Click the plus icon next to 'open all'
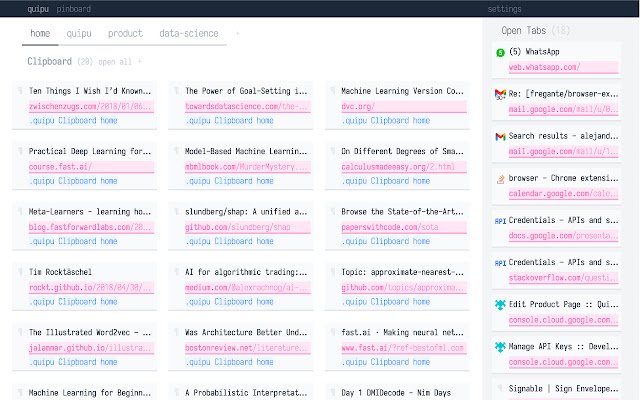The width and height of the screenshot is (640, 400). pyautogui.click(x=140, y=62)
